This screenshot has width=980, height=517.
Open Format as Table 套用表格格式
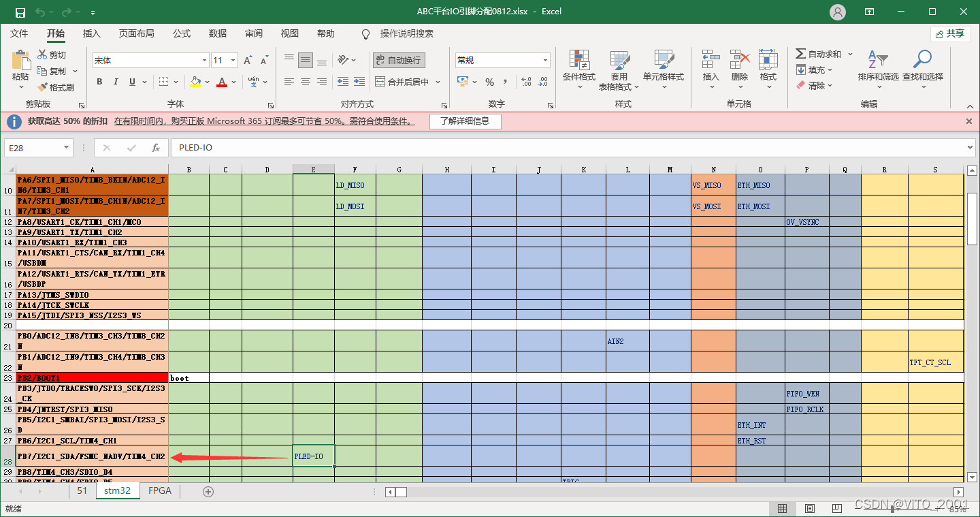[x=619, y=69]
